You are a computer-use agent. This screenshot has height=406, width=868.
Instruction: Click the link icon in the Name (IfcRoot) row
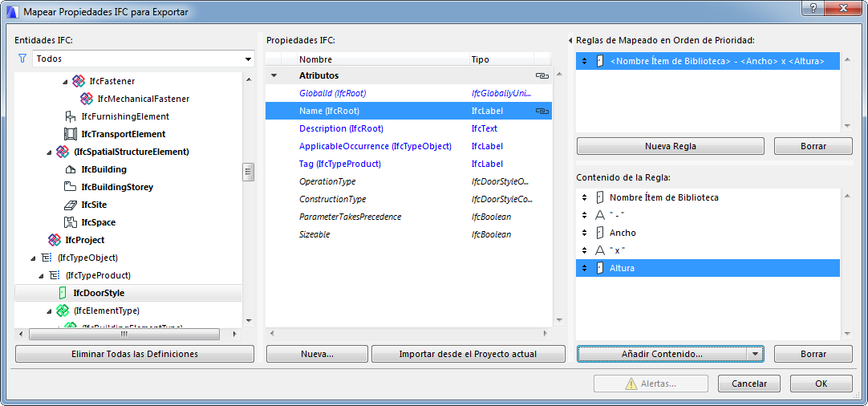(x=541, y=111)
